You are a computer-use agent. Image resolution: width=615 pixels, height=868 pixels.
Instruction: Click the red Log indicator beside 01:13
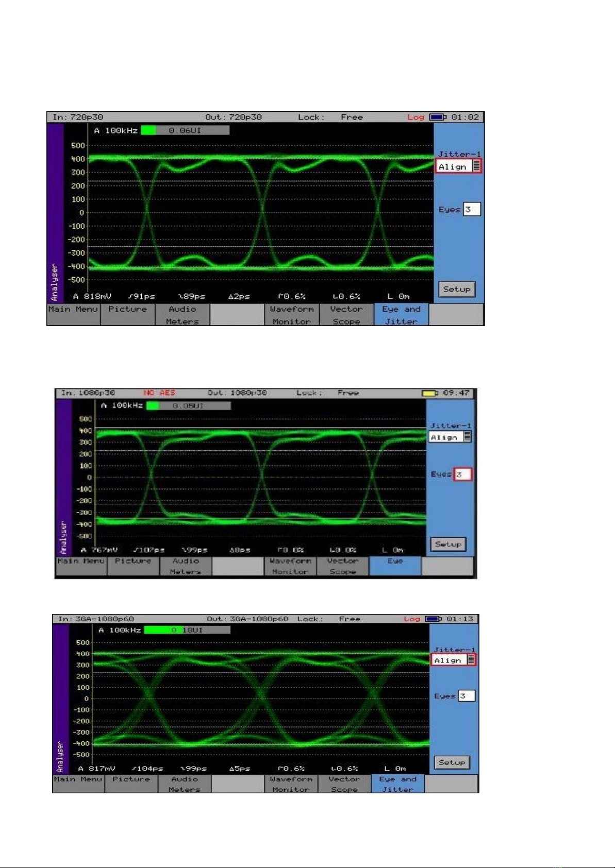coord(412,619)
